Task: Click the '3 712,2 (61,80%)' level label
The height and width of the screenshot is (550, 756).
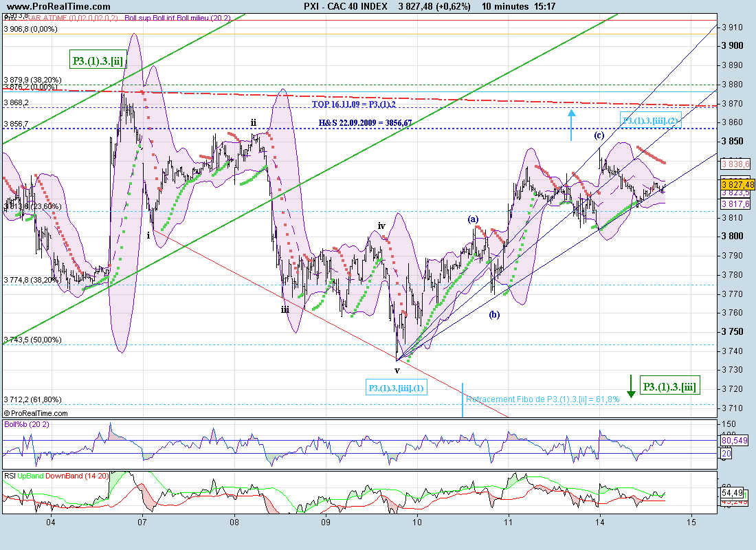Action: pos(32,399)
